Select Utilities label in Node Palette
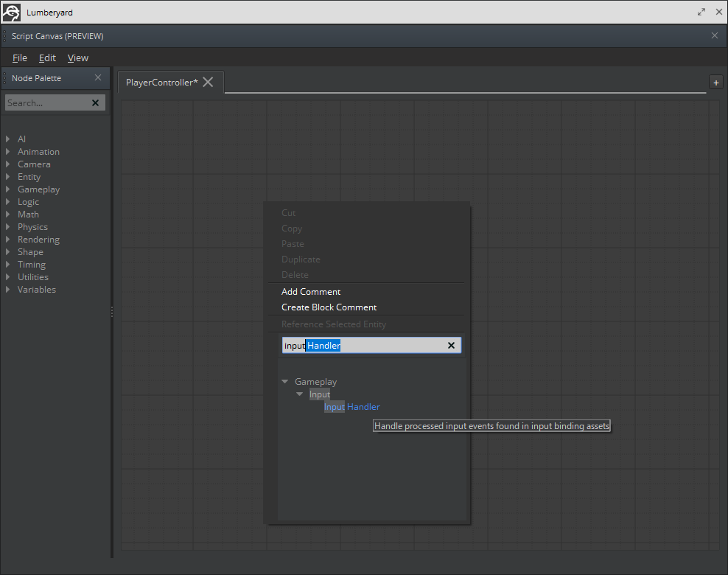This screenshot has height=575, width=728. pyautogui.click(x=33, y=277)
